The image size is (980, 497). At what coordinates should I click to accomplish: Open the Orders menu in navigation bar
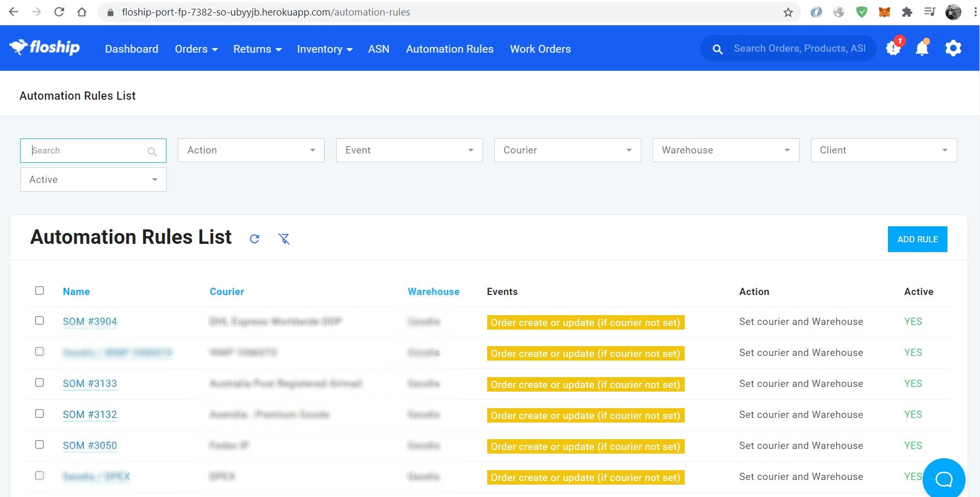coord(195,49)
